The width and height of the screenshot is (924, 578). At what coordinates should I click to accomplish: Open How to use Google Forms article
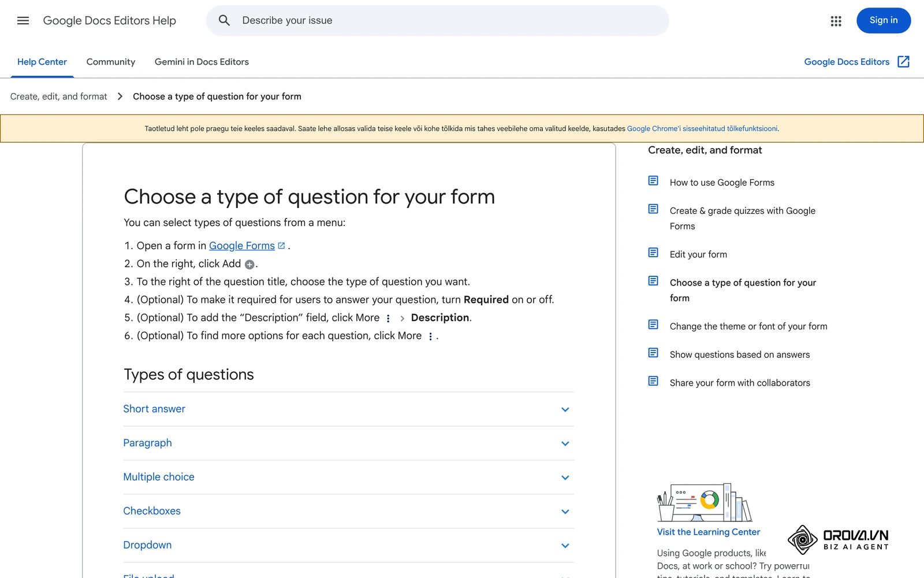[722, 183]
